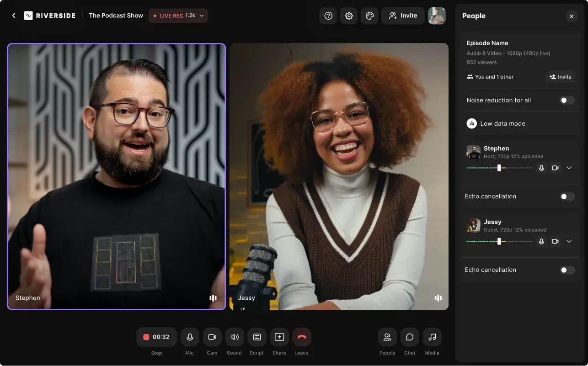Viewport: 588px width, 366px height.
Task: Expand Stephen's participant options chevron
Action: tap(569, 168)
